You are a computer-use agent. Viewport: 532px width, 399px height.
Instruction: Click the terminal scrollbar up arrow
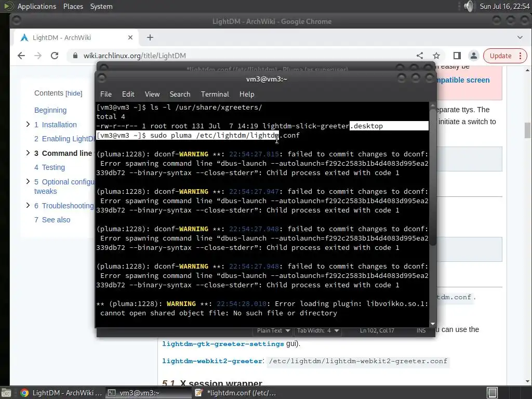(x=433, y=105)
